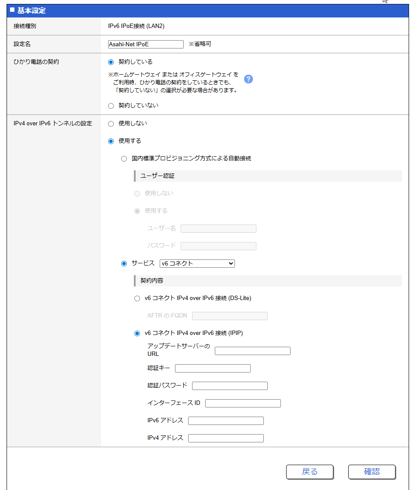
Task: Click the 設定名 field containing Asahi-Net IPoE
Action: coord(146,44)
